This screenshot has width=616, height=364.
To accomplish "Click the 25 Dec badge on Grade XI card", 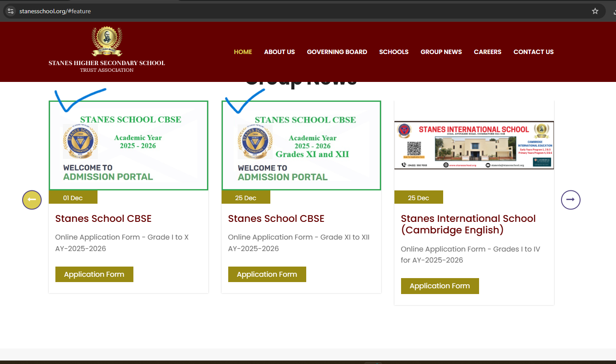I will [246, 197].
